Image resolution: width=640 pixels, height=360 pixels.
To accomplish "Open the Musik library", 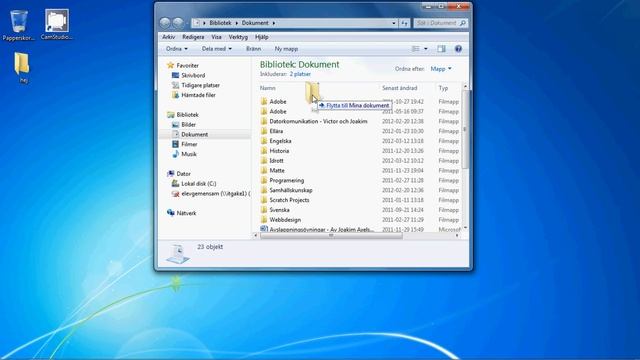I will (189, 154).
